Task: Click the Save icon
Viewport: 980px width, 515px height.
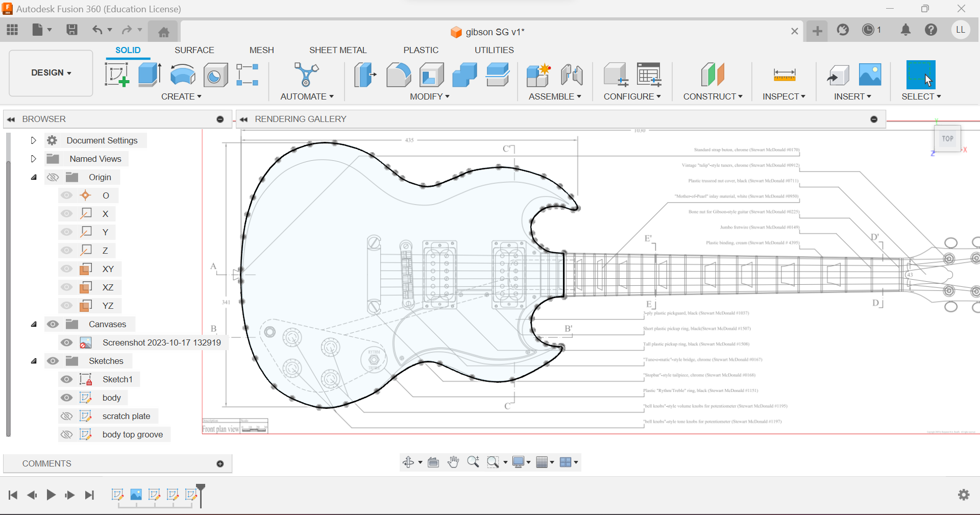Action: click(72, 30)
